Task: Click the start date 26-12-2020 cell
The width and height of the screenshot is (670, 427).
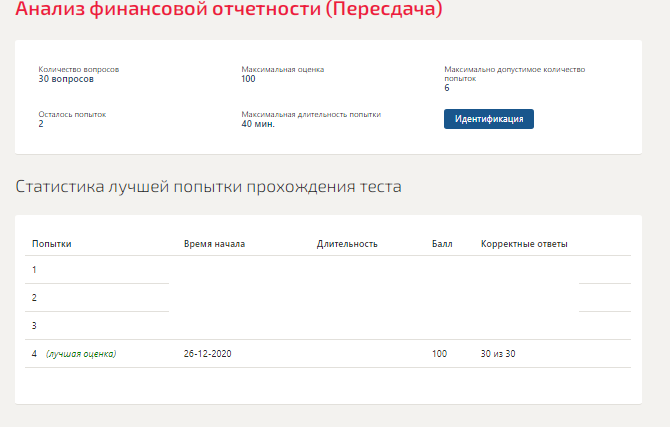Action: [207, 354]
